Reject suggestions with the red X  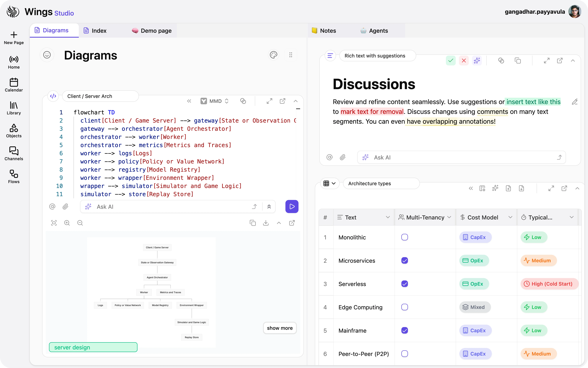point(464,61)
